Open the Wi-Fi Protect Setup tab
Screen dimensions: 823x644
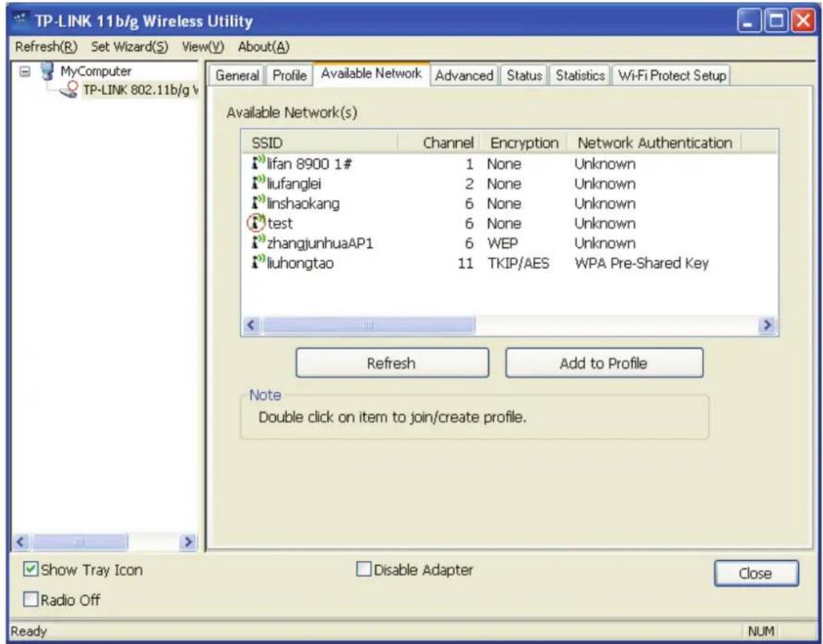[x=672, y=75]
